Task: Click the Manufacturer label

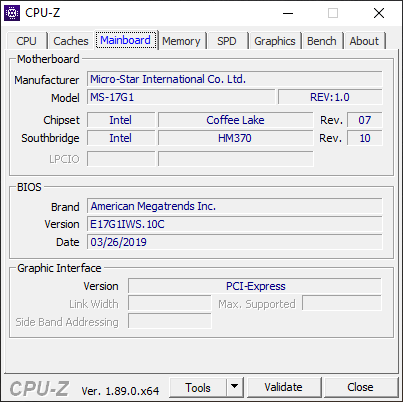Action: point(47,80)
